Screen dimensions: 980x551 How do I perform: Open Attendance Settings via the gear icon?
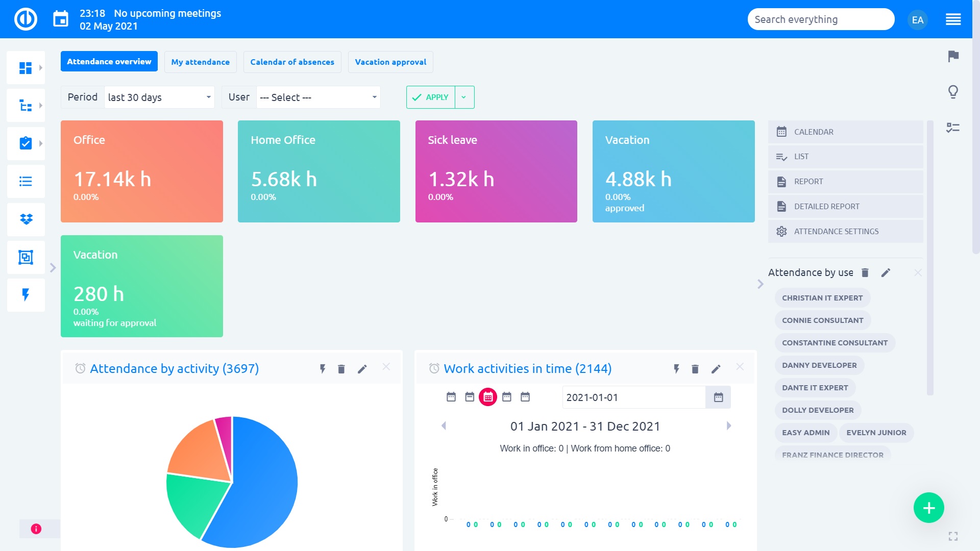point(781,231)
